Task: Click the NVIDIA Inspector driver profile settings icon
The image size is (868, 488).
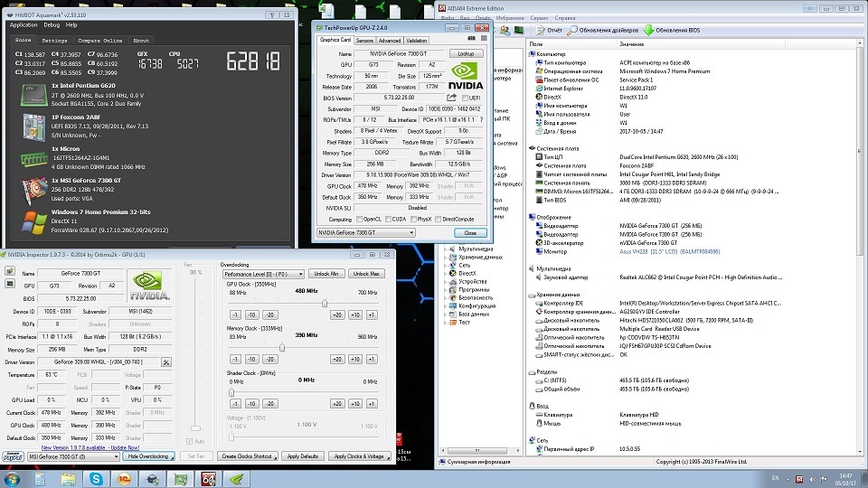Action: [166, 362]
